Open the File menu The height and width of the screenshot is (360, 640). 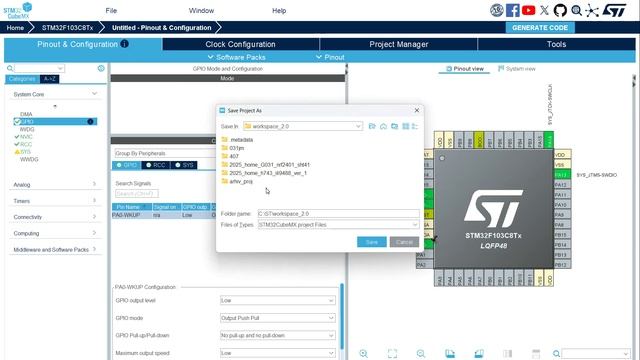111,11
